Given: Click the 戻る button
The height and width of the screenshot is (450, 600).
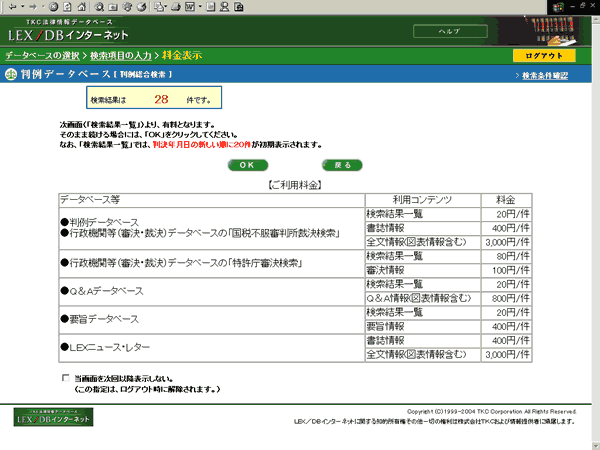Looking at the screenshot, I should pyautogui.click(x=342, y=165).
